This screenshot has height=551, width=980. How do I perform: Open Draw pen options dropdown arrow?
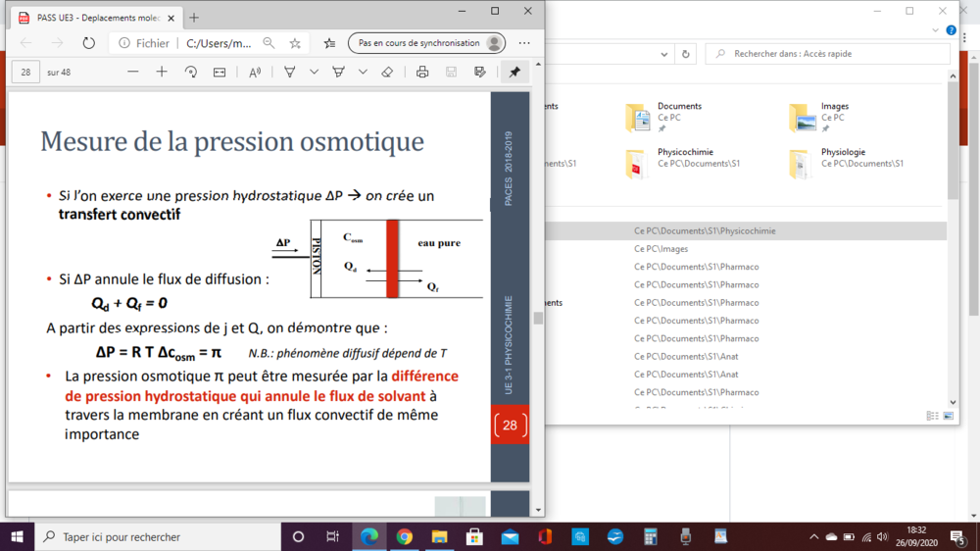314,73
